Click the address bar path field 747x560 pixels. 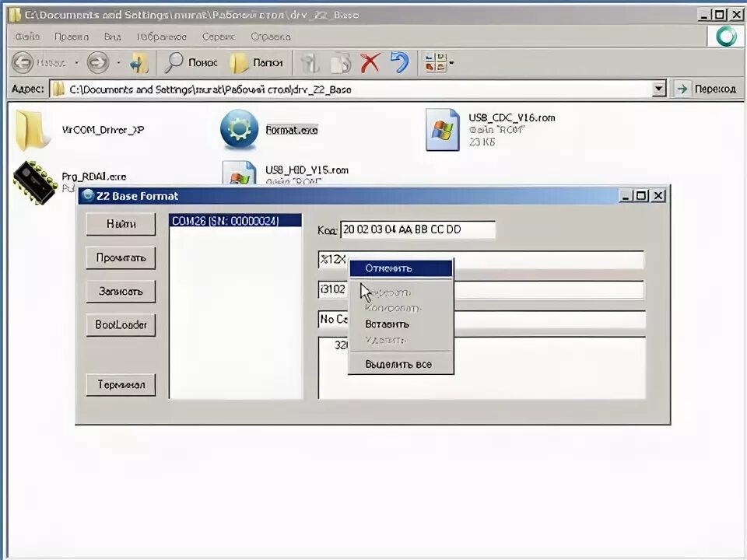[x=357, y=89]
